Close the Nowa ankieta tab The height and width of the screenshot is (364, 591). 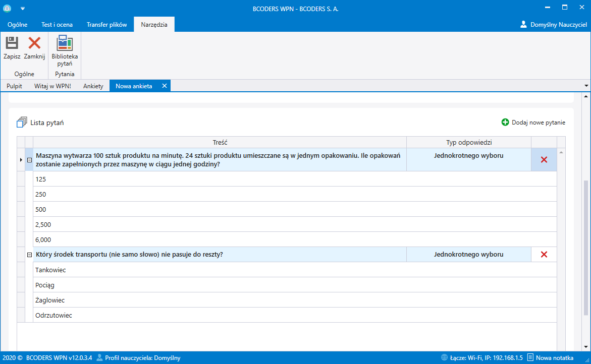coord(165,86)
